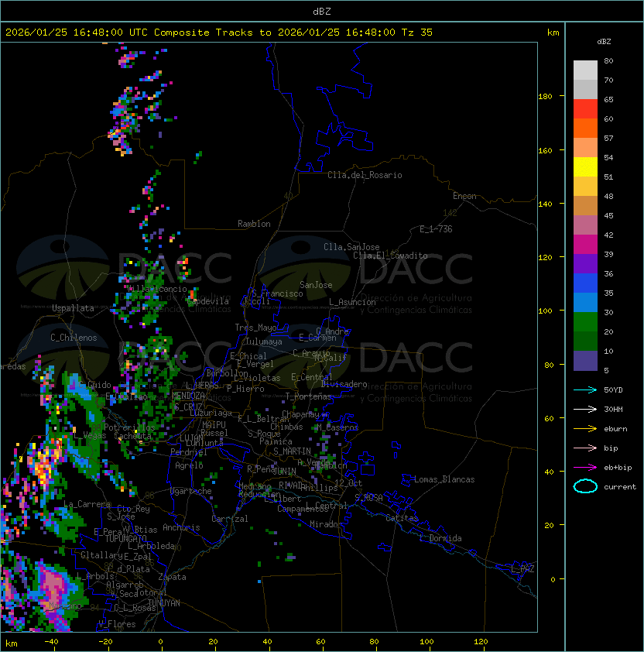Image resolution: width=644 pixels, height=652 pixels.
Task: Click the 'dBZ' title at top
Action: pos(322,11)
